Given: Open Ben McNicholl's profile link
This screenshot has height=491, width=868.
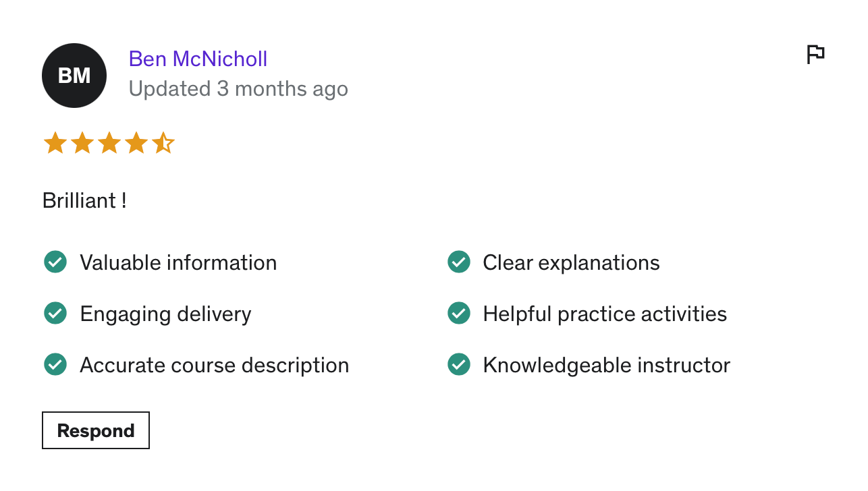Looking at the screenshot, I should 198,59.
